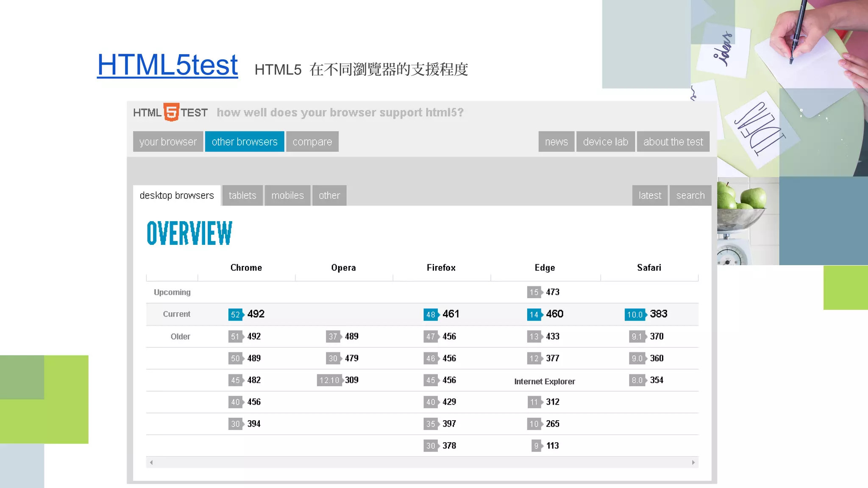Switch to 'desktop browsers' tab
This screenshot has width=868, height=488.
pyautogui.click(x=177, y=195)
